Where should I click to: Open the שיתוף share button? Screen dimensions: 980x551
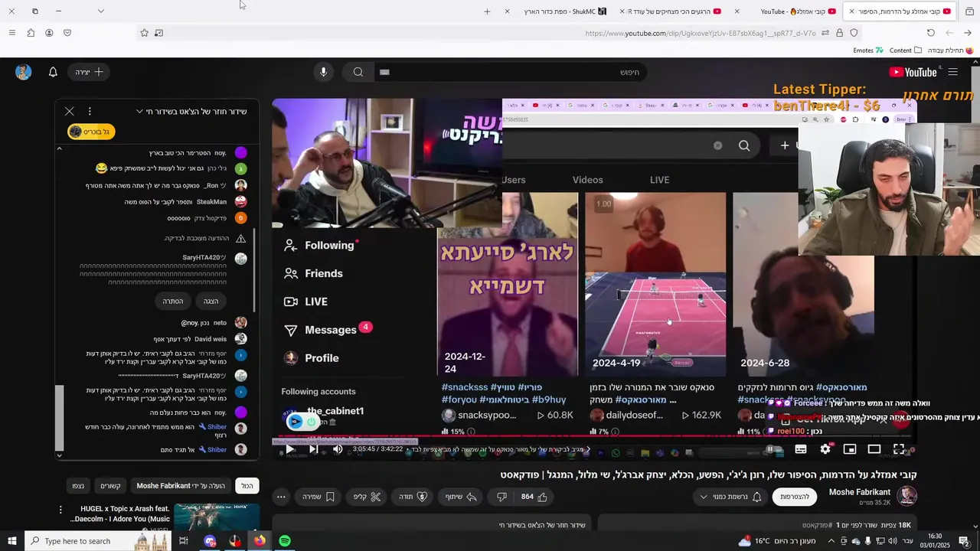point(461,497)
